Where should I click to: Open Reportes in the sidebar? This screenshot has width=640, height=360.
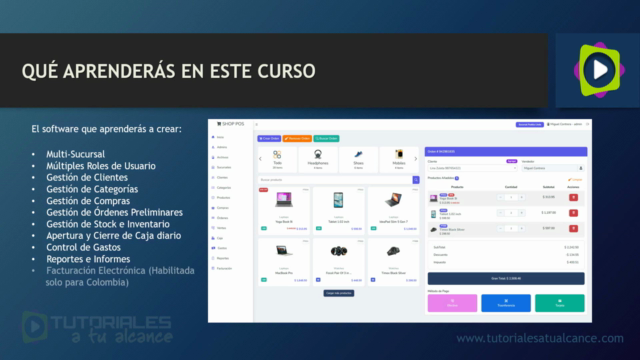(220, 258)
